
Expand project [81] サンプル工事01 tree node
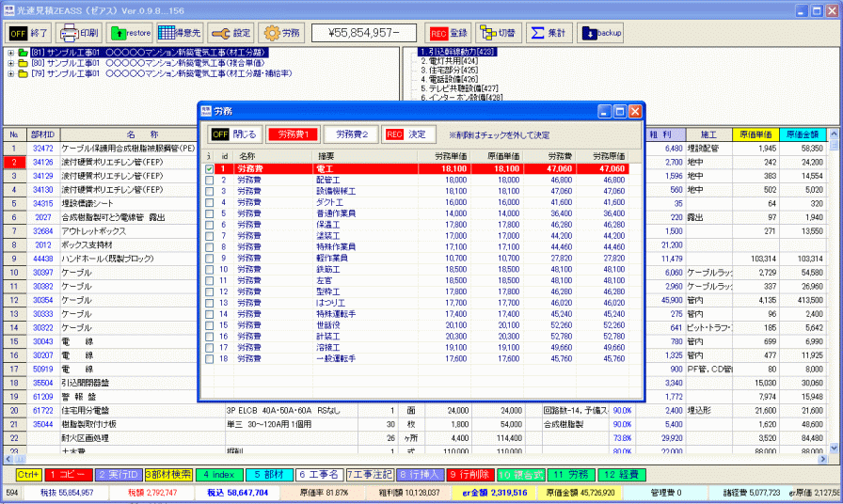tap(10, 53)
